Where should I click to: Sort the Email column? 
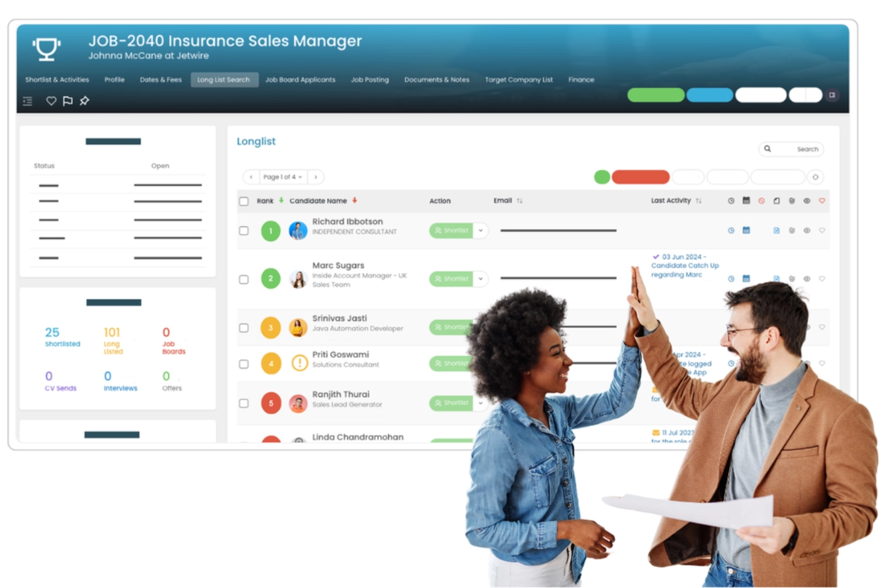[x=519, y=201]
